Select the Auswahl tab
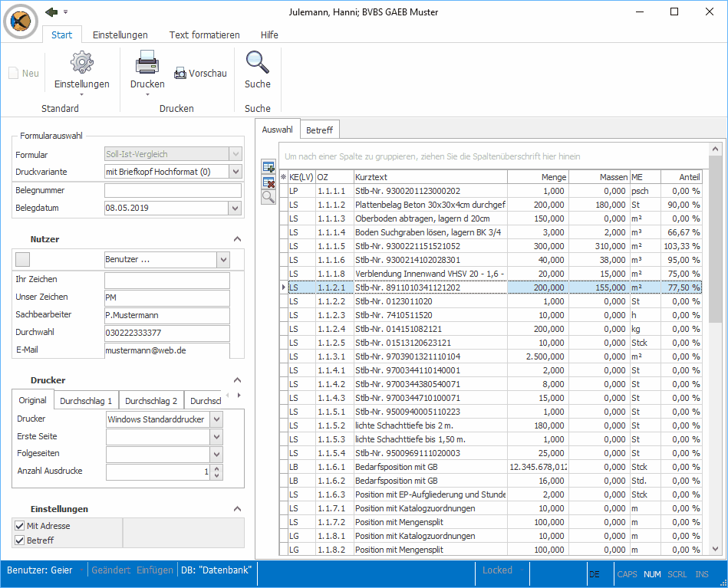 coord(277,130)
